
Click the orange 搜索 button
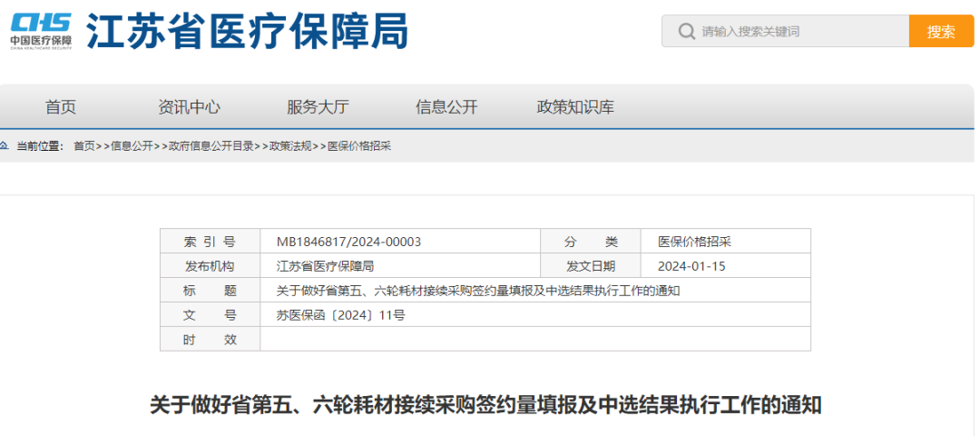pyautogui.click(x=941, y=31)
